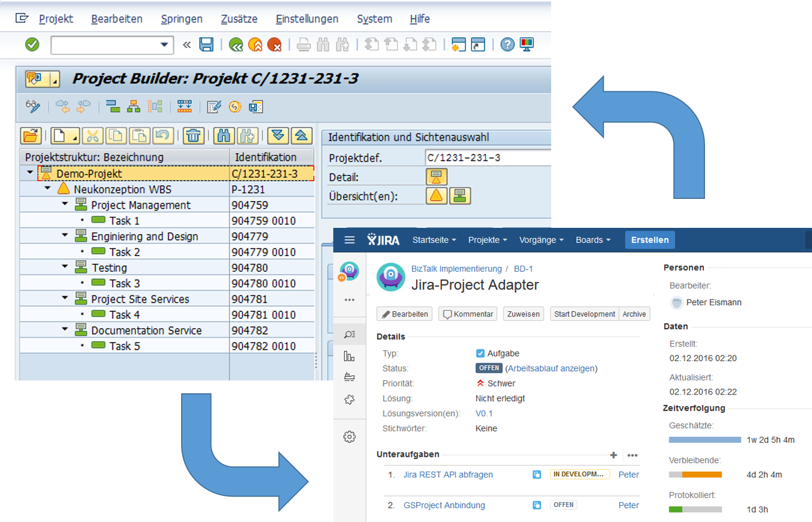Screen dimensions: 812x522
Task: Click the SAP Help question mark icon
Action: pos(507,45)
